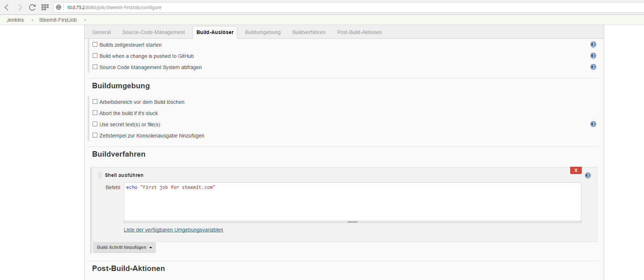
Task: Enable Zeitstempel zur Konsolenausgabe hinzufügen
Action: pyautogui.click(x=95, y=135)
